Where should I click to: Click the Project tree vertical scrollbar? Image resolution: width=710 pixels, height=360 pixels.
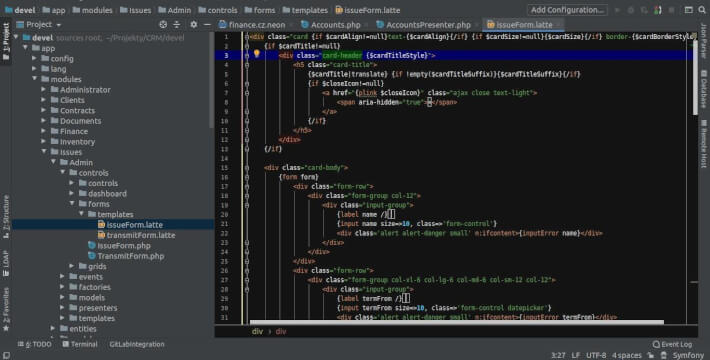pos(211,79)
